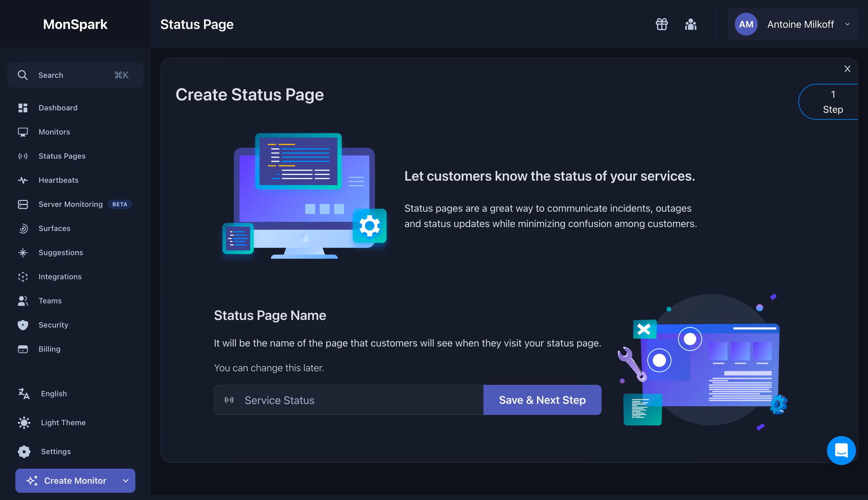The width and height of the screenshot is (868, 500).
Task: Open the chat support bubble
Action: tap(841, 450)
